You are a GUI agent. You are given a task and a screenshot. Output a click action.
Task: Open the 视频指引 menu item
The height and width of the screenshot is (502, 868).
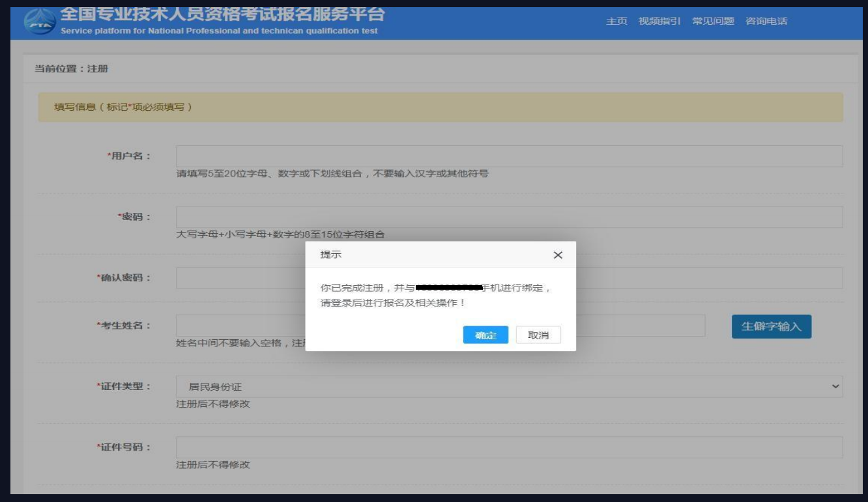[659, 21]
